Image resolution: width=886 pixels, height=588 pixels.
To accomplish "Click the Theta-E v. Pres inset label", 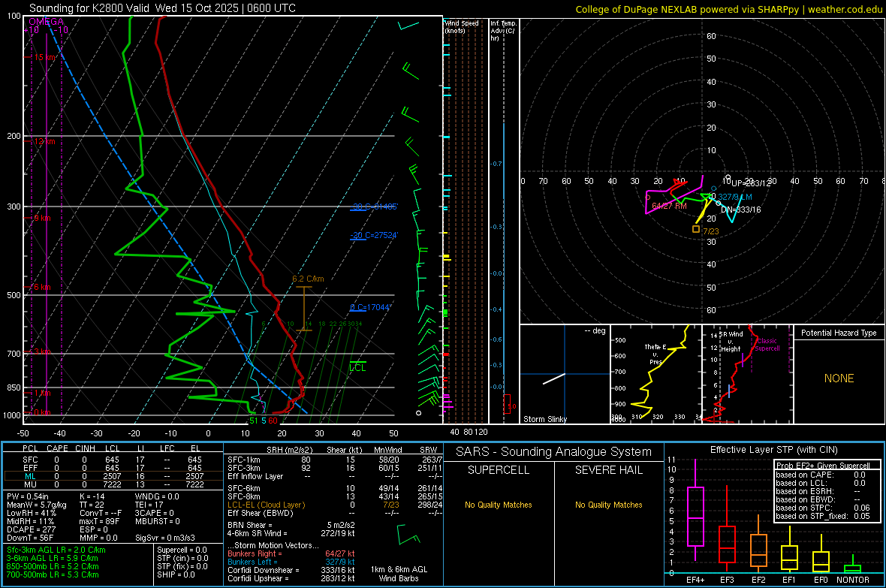I will [x=655, y=354].
